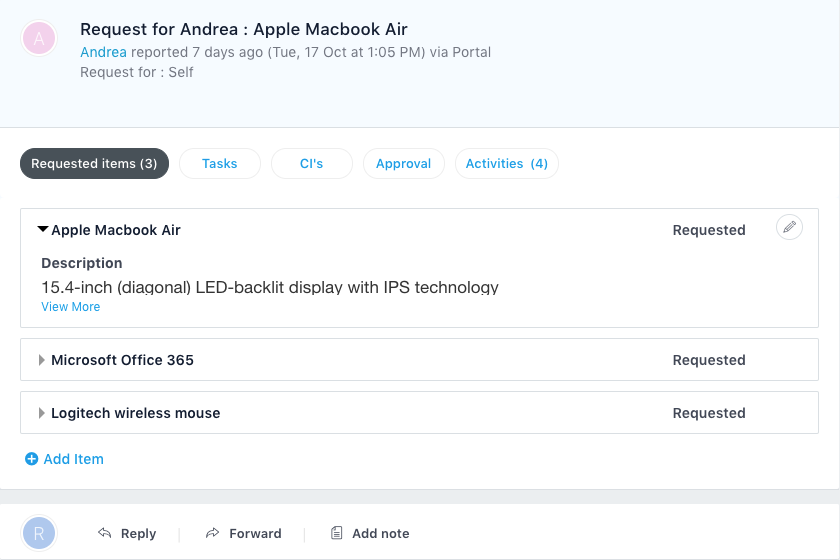Viewport: 840px width, 560px height.
Task: Click the Add Item link
Action: click(73, 459)
